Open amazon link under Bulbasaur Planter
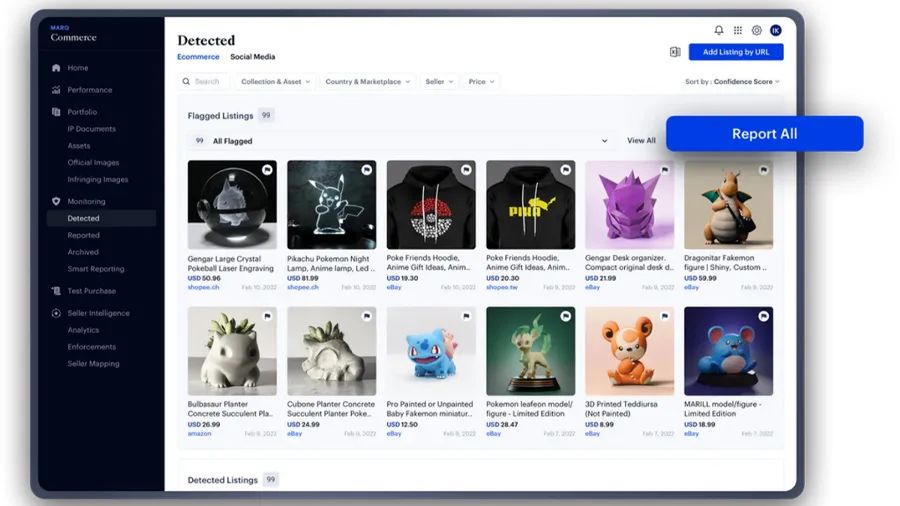This screenshot has height=506, width=900. [199, 434]
